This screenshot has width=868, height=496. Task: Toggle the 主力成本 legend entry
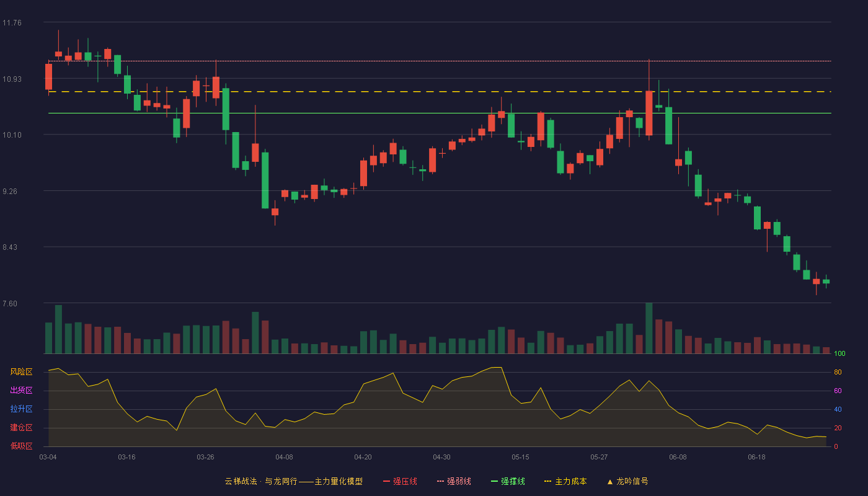click(x=565, y=481)
